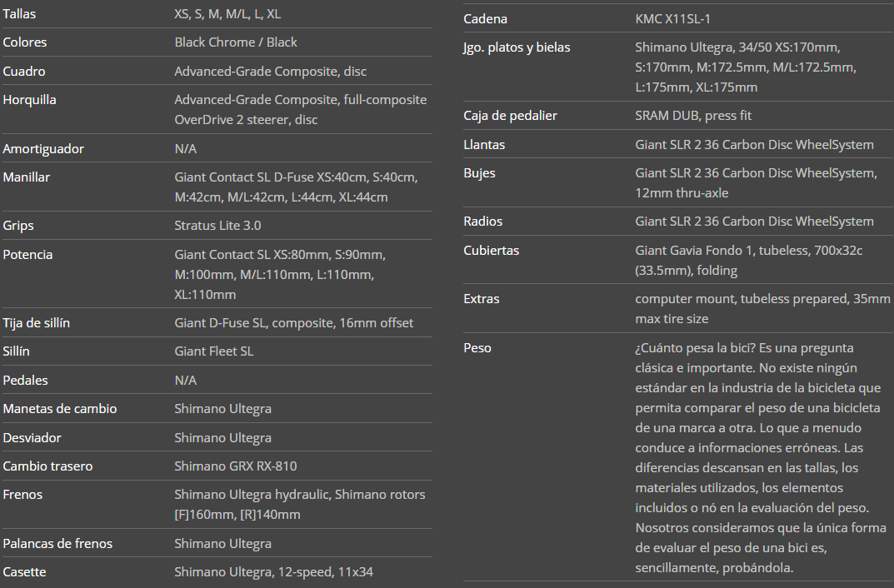The width and height of the screenshot is (894, 588).
Task: Click the 'Peso' row label
Action: point(477,348)
